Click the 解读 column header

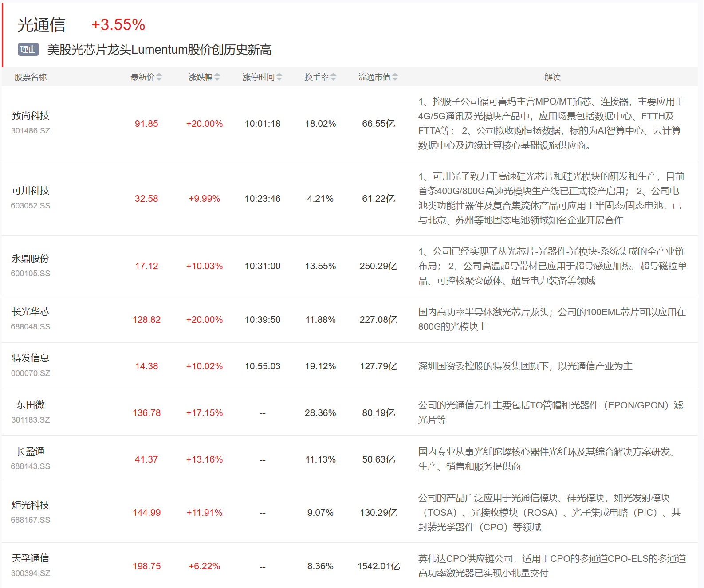click(552, 77)
